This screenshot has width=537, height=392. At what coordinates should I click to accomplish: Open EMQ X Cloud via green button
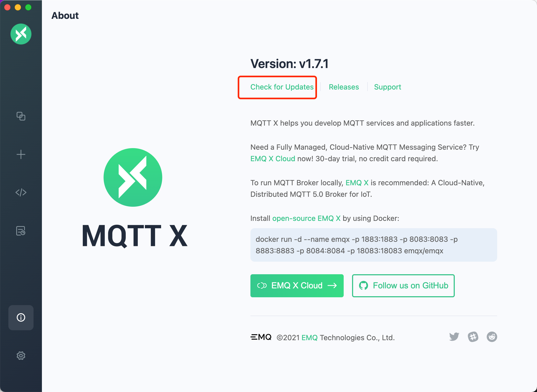click(298, 285)
